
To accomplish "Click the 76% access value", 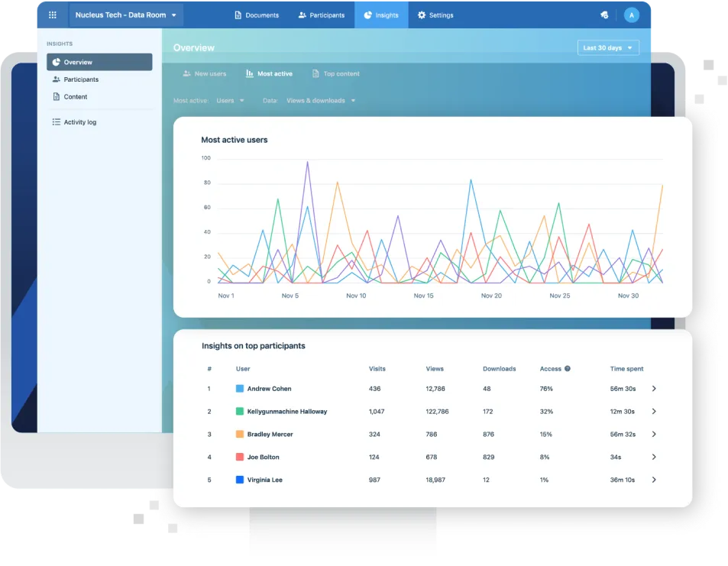I will 546,389.
